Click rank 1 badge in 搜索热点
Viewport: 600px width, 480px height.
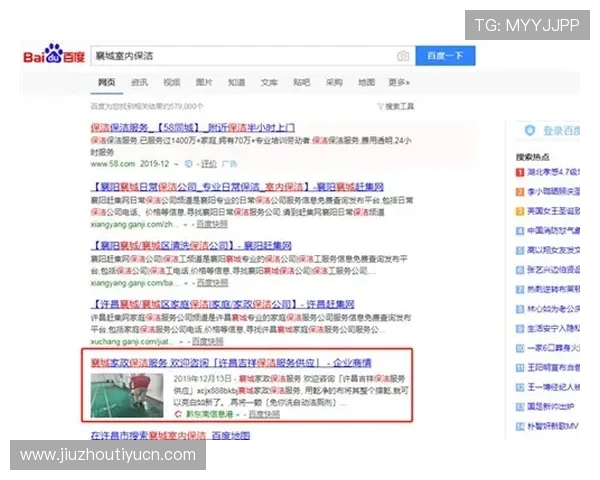coord(520,172)
